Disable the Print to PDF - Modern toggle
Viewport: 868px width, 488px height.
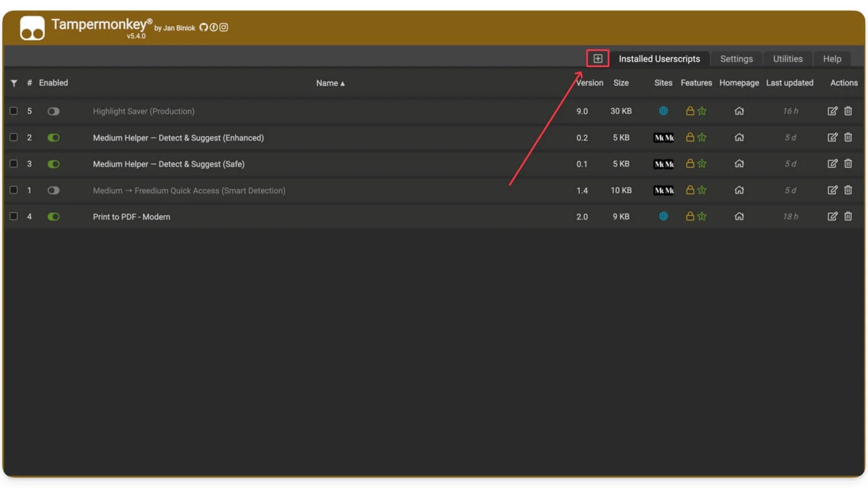tap(53, 217)
